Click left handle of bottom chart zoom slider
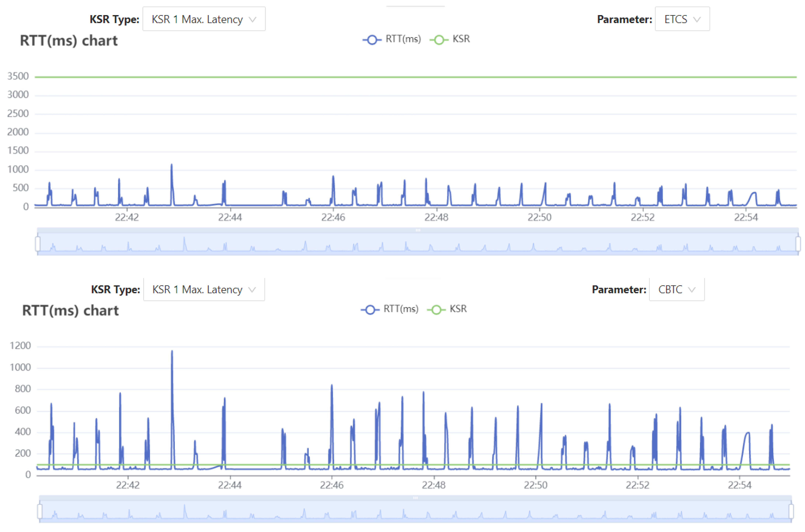This screenshot has width=805, height=532. (40, 511)
